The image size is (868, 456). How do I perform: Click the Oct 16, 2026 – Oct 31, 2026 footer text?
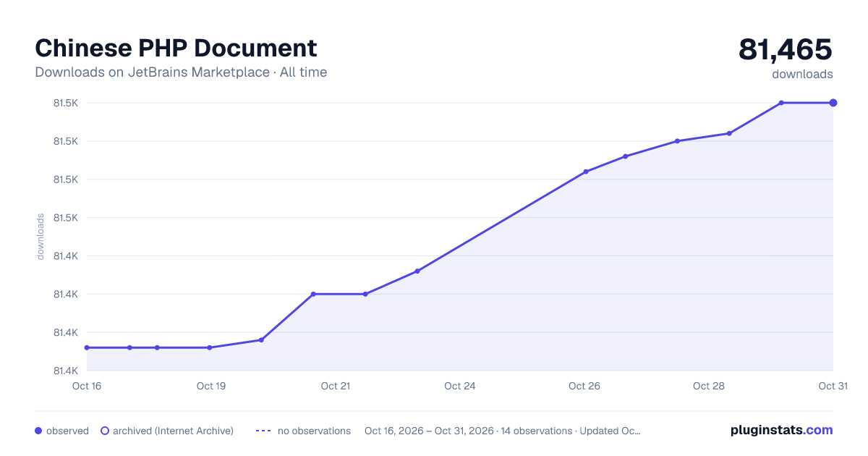[502, 431]
